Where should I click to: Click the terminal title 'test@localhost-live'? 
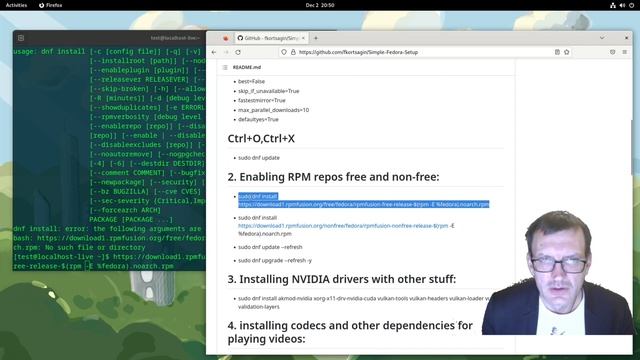click(x=175, y=38)
